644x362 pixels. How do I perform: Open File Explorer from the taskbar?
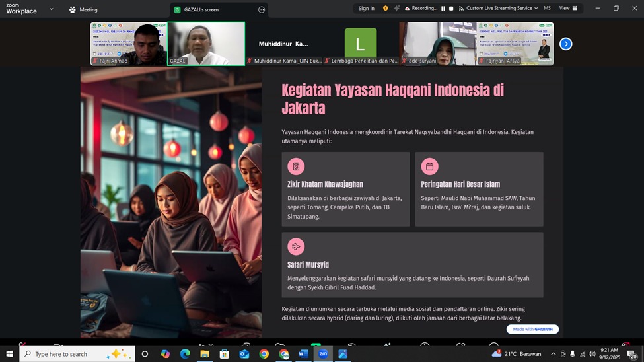pos(205,354)
